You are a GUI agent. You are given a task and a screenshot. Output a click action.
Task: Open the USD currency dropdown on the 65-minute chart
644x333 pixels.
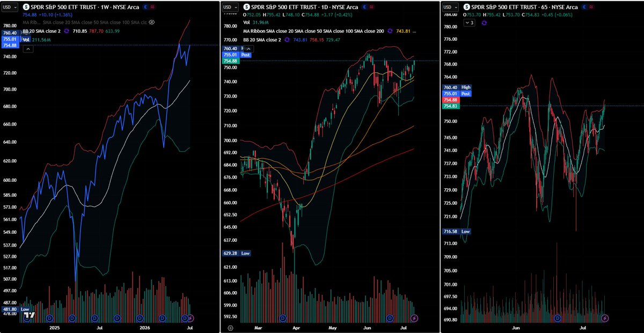click(450, 7)
